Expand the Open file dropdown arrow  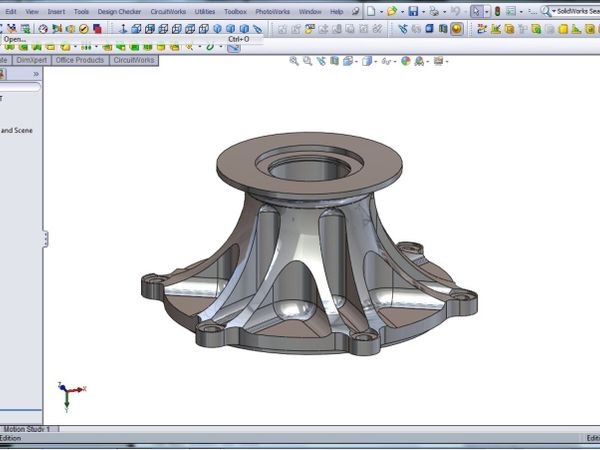pos(402,12)
